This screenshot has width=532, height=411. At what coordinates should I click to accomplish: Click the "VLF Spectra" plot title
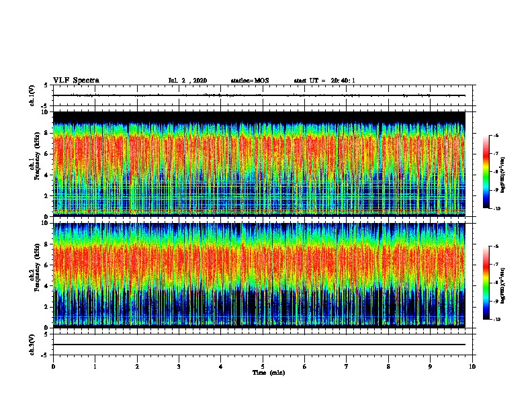pyautogui.click(x=76, y=81)
